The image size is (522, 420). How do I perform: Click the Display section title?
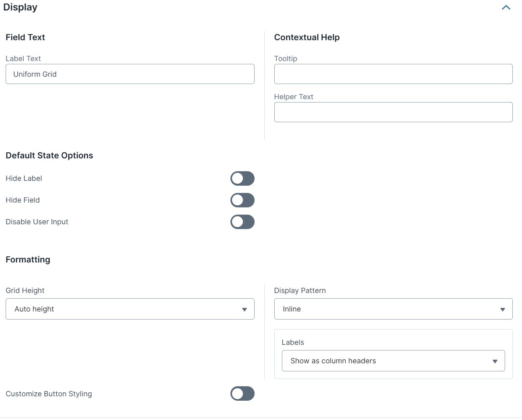pyautogui.click(x=21, y=8)
